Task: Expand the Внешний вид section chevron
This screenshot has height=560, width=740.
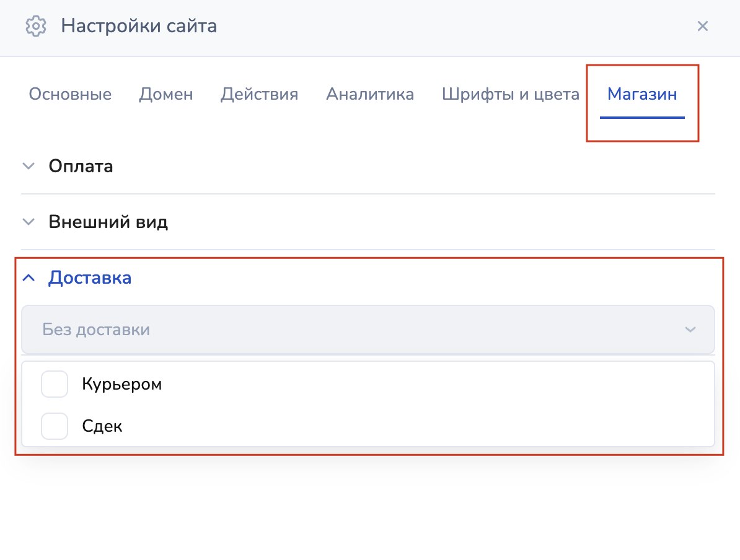Action: (x=29, y=222)
